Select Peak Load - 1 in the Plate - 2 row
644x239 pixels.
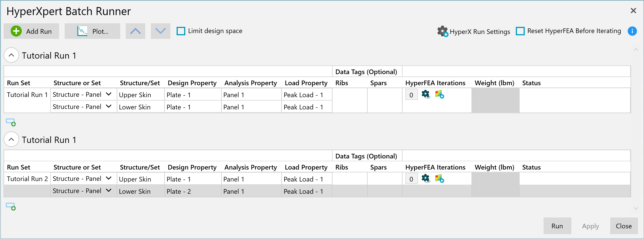[x=307, y=191]
